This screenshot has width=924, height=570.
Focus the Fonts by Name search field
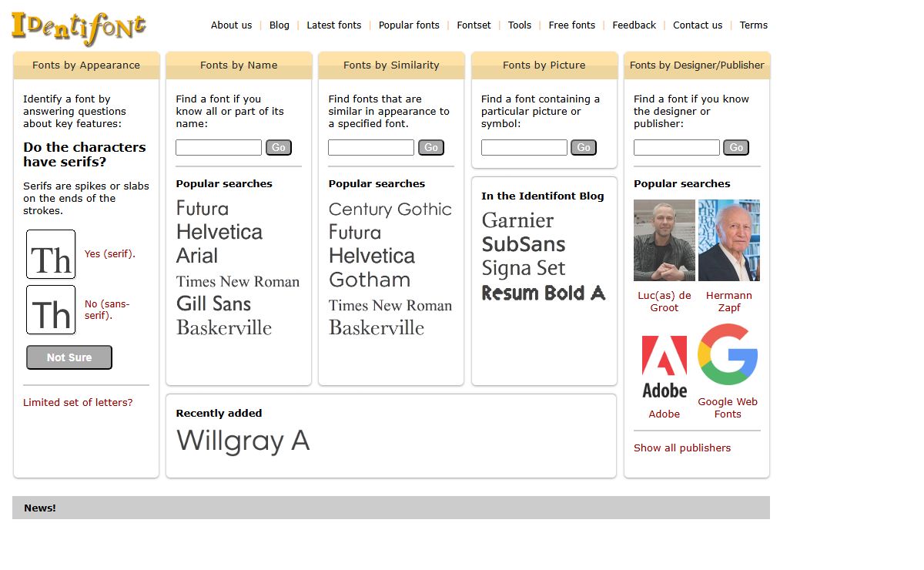tap(219, 147)
